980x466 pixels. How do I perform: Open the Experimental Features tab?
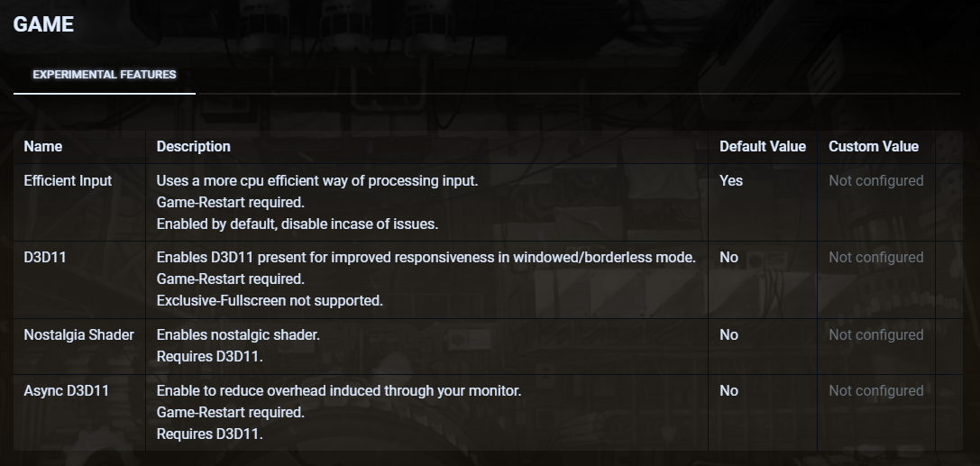(x=104, y=75)
